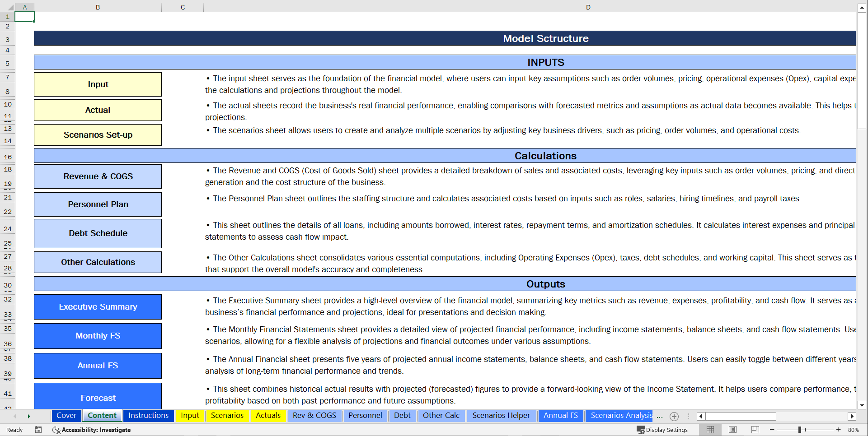This screenshot has width=868, height=436.
Task: Click the Scenarios Set-up navigation button
Action: [98, 135]
